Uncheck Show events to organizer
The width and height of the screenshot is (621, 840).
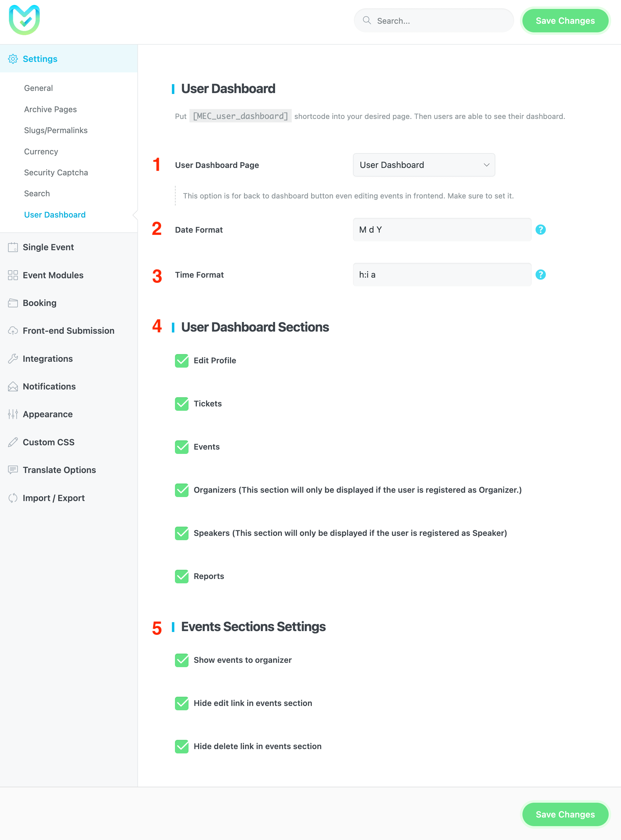pos(181,660)
